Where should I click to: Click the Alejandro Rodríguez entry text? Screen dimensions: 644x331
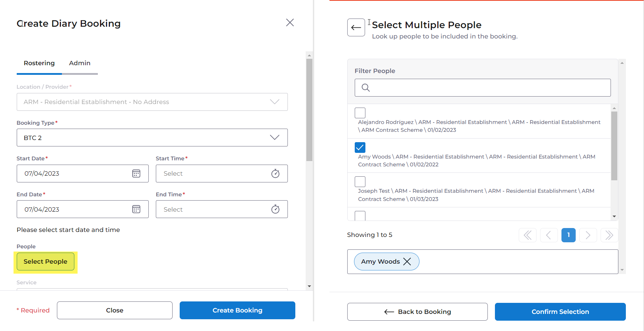coord(479,126)
